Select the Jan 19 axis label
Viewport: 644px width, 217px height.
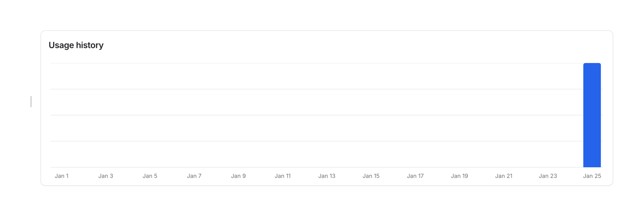click(x=459, y=176)
